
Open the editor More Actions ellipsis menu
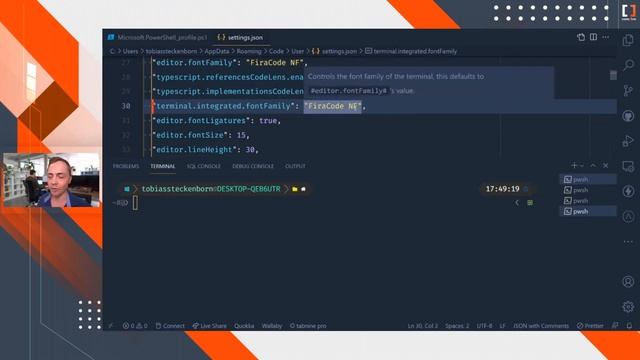pos(606,37)
